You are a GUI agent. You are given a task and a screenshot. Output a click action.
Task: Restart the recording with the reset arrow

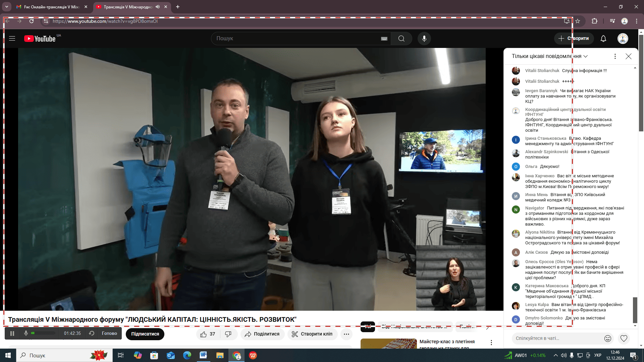92,334
